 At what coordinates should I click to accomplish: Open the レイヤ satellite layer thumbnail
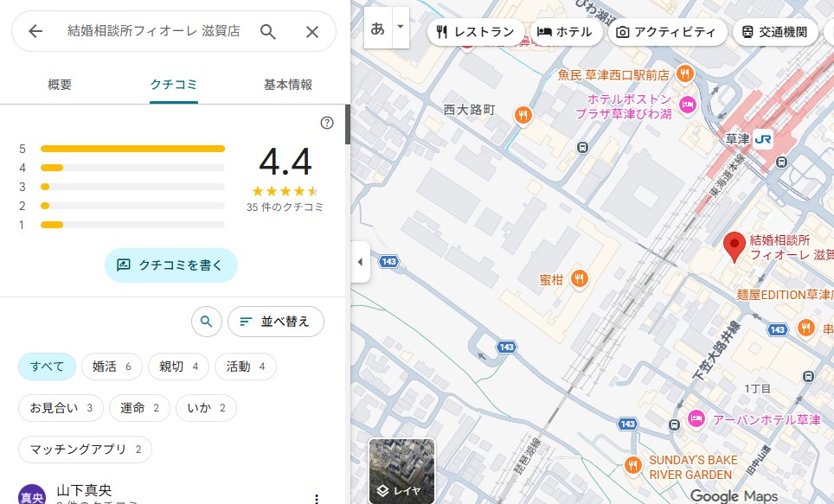coord(402,471)
